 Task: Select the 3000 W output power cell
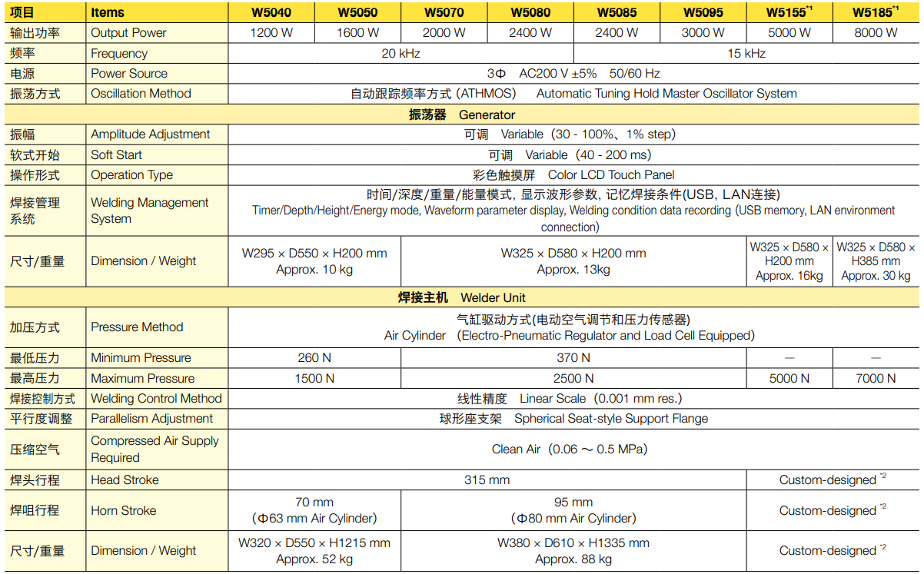(703, 33)
